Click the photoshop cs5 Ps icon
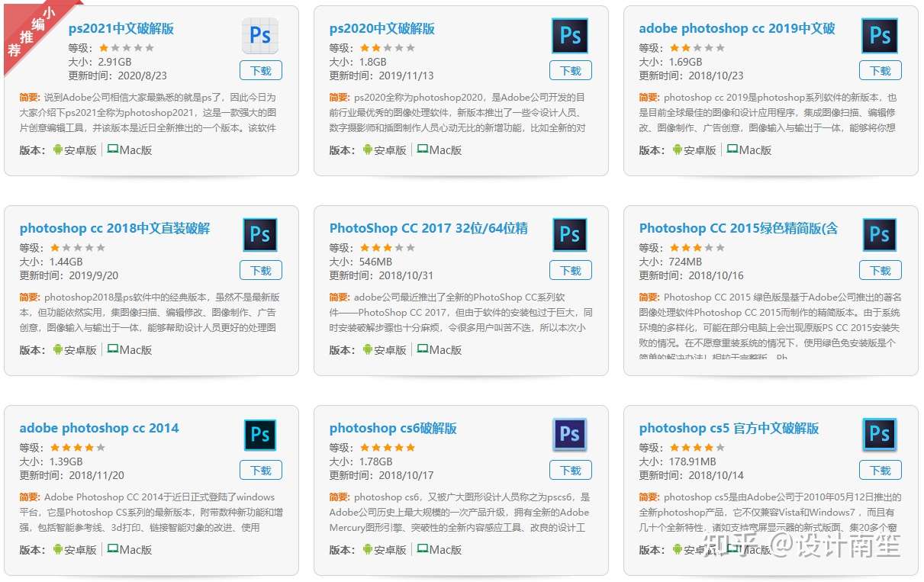This screenshot has height=582, width=924. point(880,435)
